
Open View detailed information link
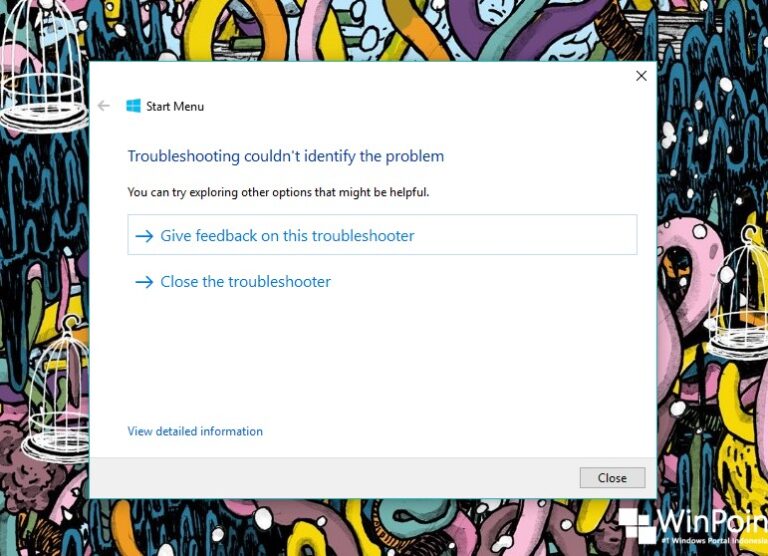tap(195, 431)
